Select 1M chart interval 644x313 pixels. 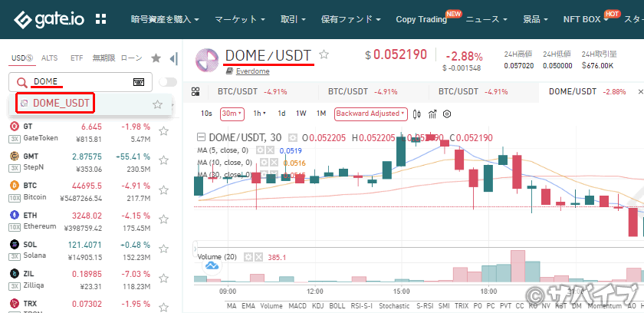pos(320,114)
